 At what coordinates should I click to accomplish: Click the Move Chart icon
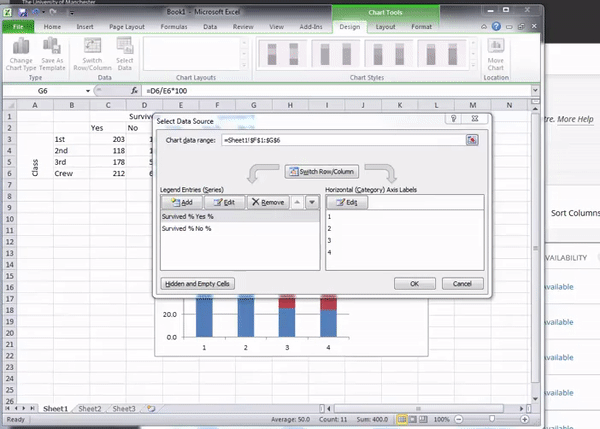495,46
